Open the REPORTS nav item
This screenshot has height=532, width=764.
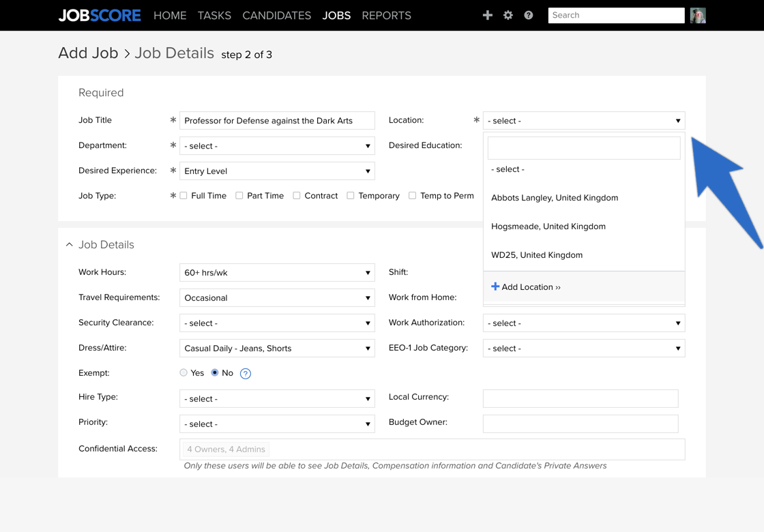[x=386, y=16]
